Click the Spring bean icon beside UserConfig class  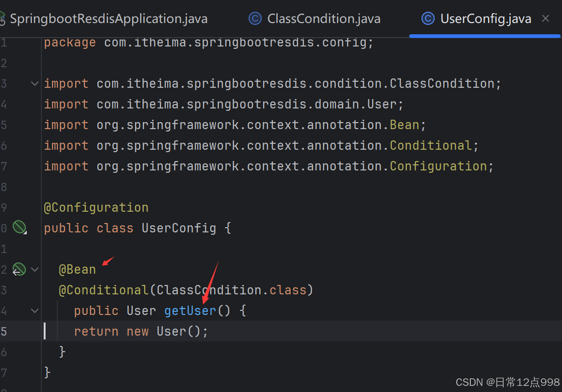click(20, 227)
